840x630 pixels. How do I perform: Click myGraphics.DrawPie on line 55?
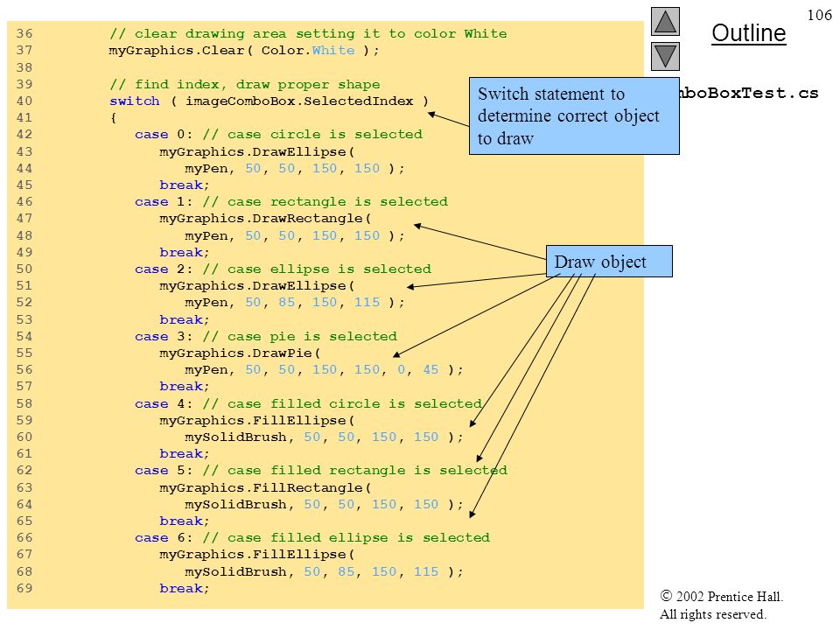click(x=240, y=353)
